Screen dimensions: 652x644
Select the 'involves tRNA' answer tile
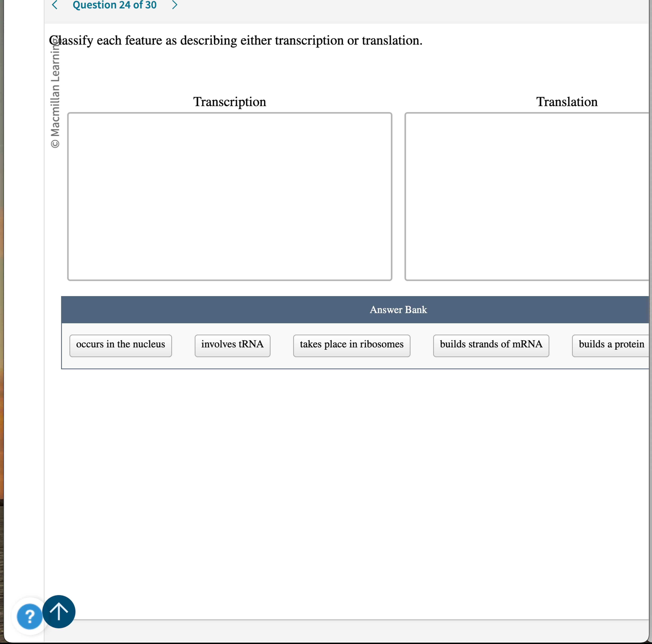coord(232,346)
